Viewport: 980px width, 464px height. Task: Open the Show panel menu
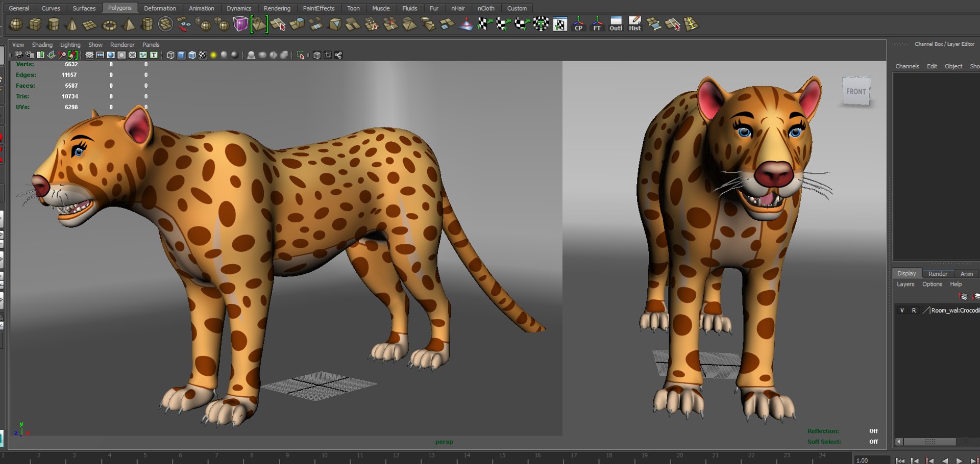pyautogui.click(x=95, y=45)
